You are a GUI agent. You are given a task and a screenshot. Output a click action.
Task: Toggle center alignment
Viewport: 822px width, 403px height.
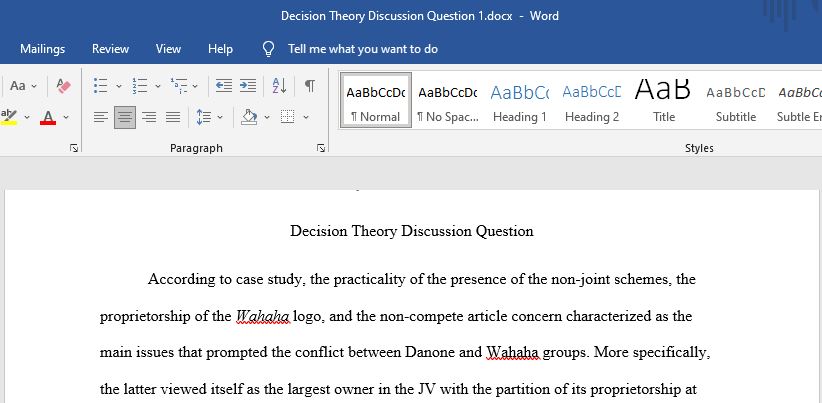click(125, 117)
